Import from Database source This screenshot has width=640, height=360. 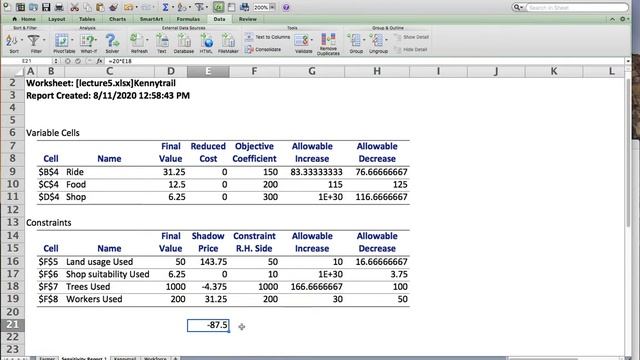[x=184, y=44]
